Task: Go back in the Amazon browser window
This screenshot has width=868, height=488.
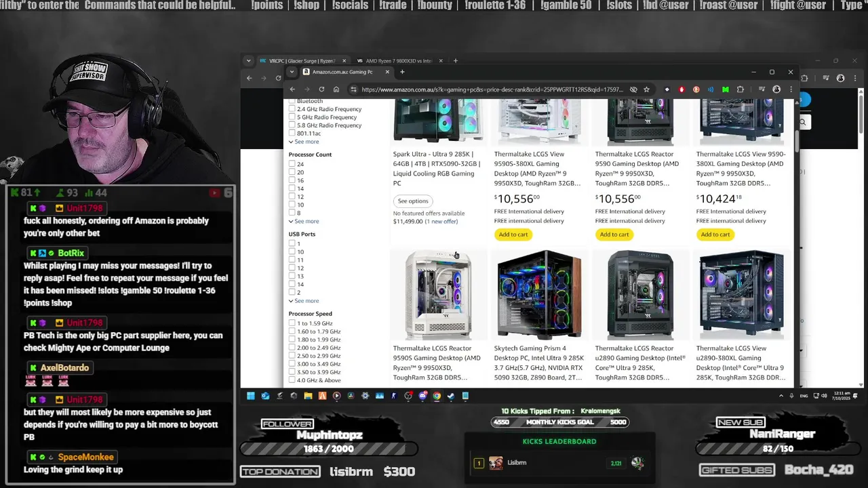Action: click(x=292, y=89)
